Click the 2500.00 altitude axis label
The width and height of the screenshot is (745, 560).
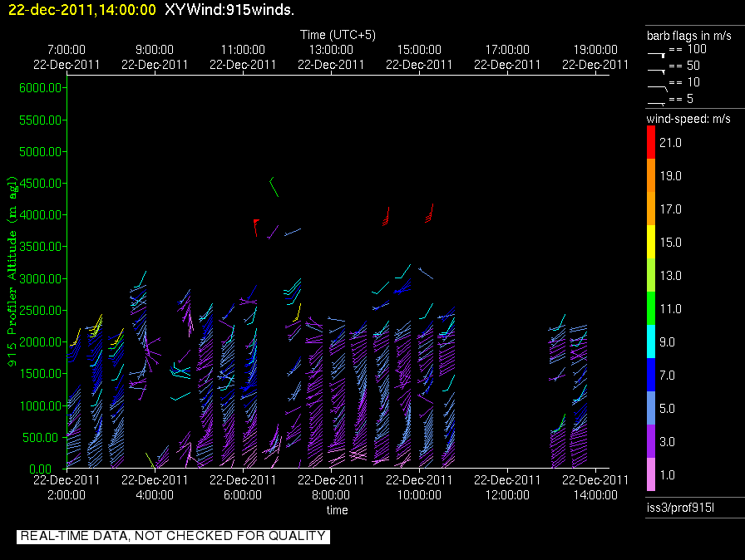click(x=40, y=311)
